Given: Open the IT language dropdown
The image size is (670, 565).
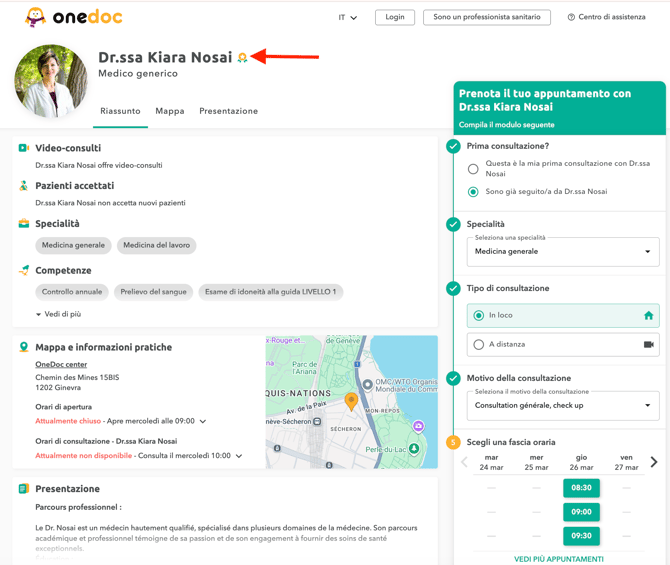Looking at the screenshot, I should (347, 17).
